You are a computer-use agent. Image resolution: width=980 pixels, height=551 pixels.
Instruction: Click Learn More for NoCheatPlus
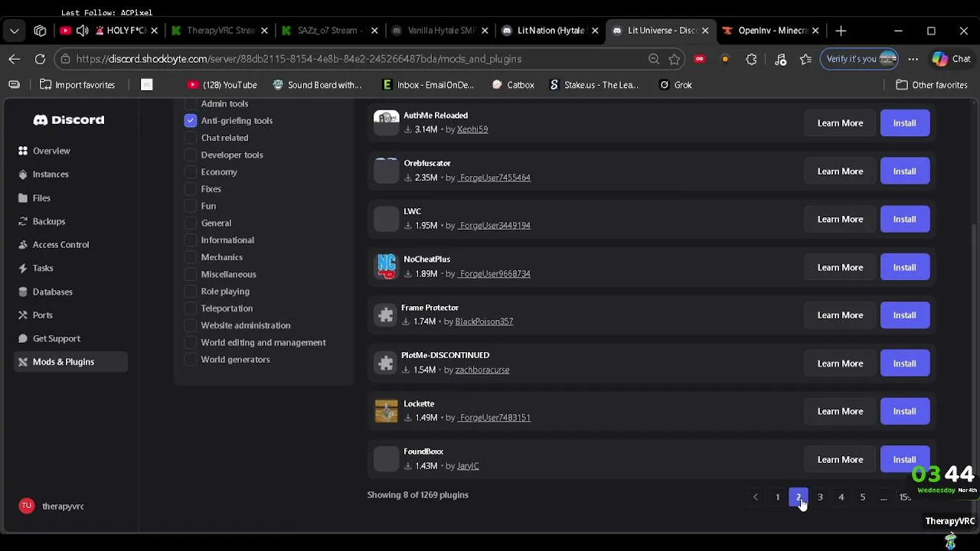pos(840,267)
